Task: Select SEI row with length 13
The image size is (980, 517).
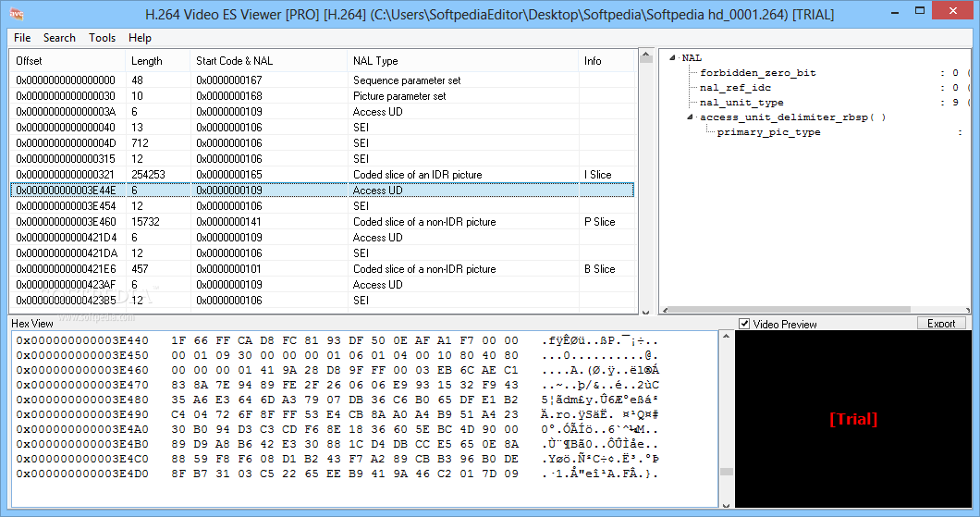Action: (322, 127)
